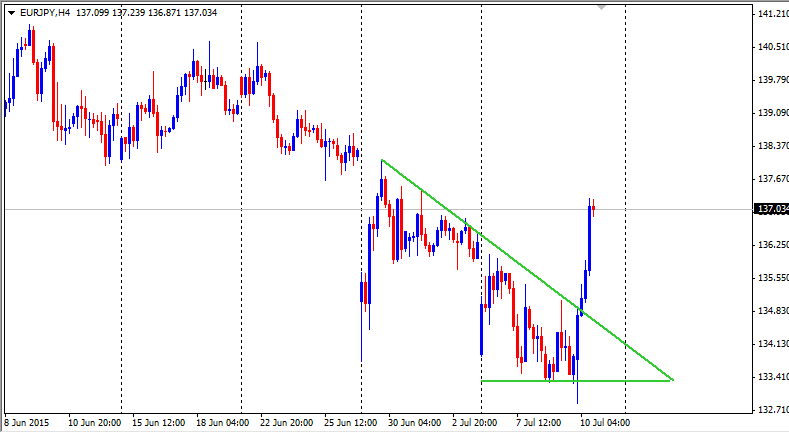
Task: Click the 133.410 price scale label
Action: pos(773,377)
